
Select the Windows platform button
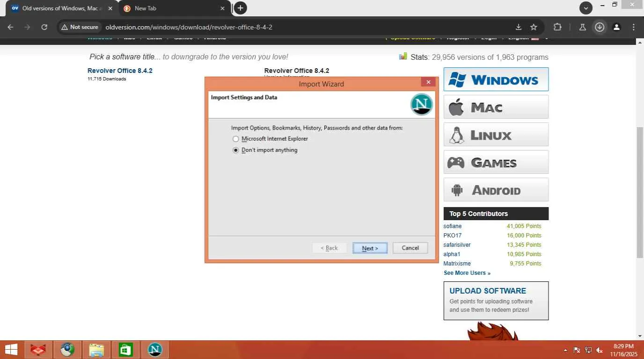click(x=496, y=79)
